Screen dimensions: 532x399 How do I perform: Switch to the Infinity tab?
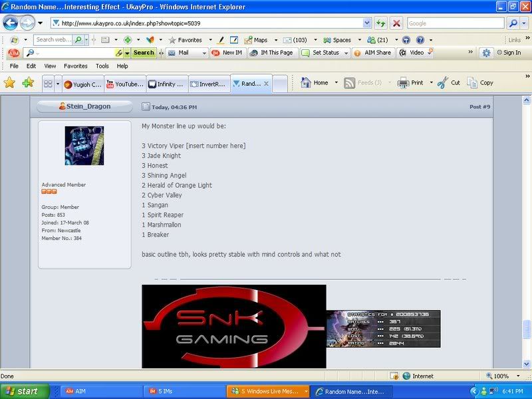point(166,84)
